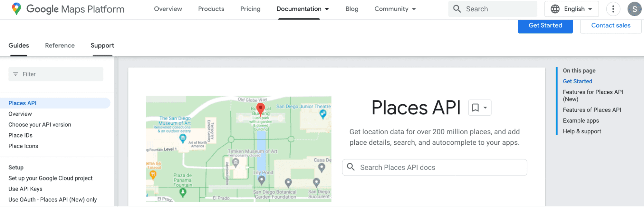Click the San Diego Succulent map marker

click(x=317, y=183)
